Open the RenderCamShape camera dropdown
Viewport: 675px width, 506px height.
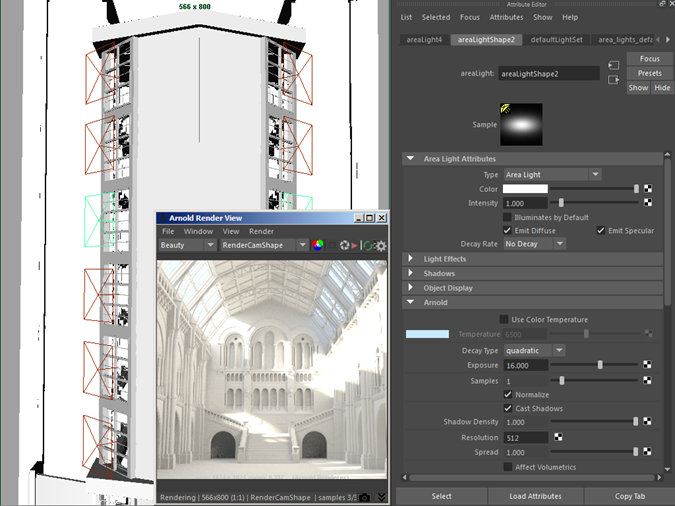tap(264, 245)
